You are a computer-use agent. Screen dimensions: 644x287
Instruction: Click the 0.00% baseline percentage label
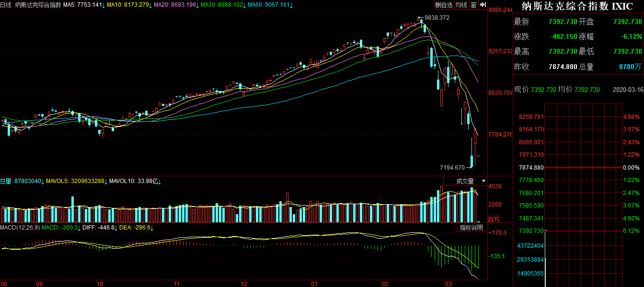pos(631,168)
